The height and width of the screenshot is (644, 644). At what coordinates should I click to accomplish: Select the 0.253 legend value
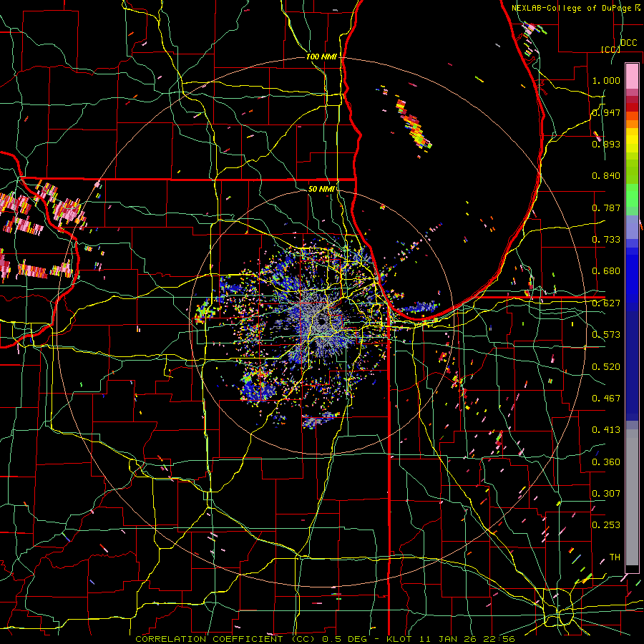pyautogui.click(x=606, y=525)
